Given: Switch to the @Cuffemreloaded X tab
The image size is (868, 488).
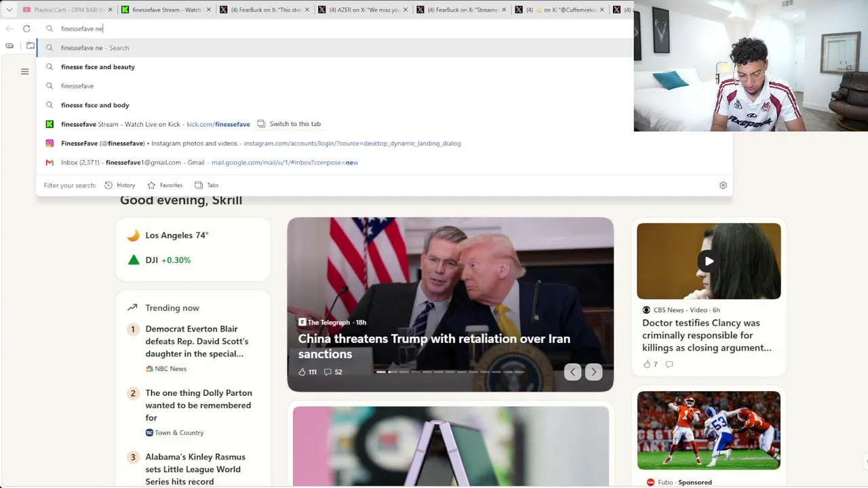Looking at the screenshot, I should pos(559,9).
